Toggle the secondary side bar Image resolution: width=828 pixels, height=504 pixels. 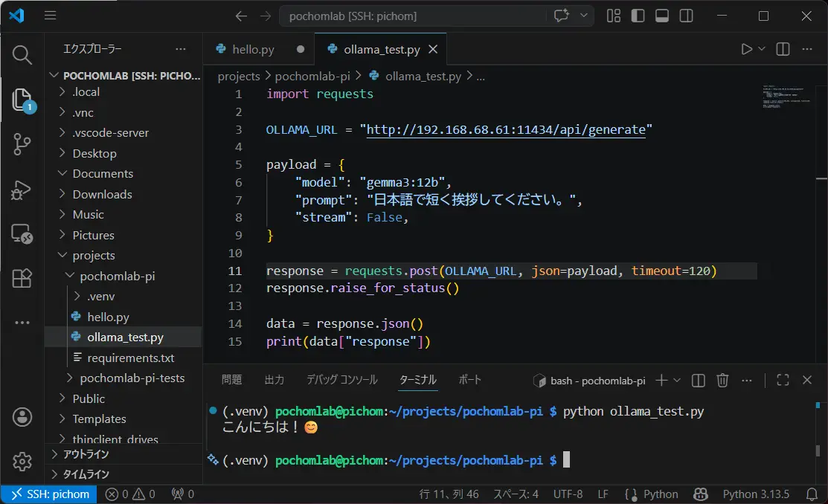click(687, 16)
